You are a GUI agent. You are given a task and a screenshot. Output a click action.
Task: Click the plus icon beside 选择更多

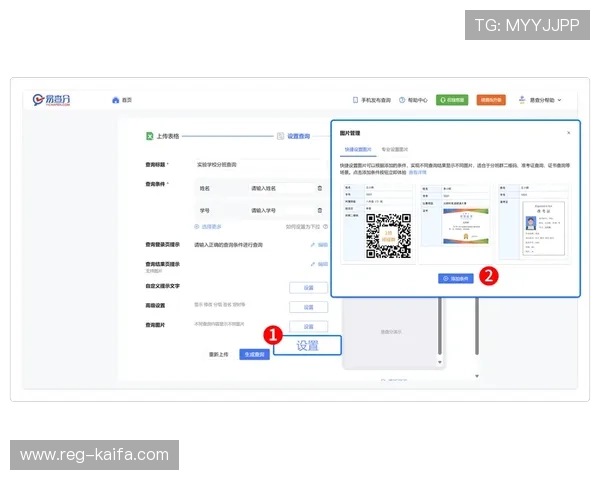pos(197,227)
